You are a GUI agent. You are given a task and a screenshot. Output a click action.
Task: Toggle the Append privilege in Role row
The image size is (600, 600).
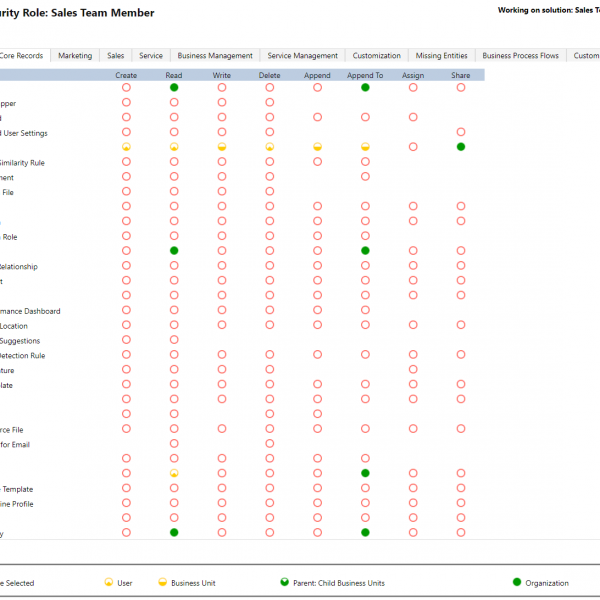point(318,236)
